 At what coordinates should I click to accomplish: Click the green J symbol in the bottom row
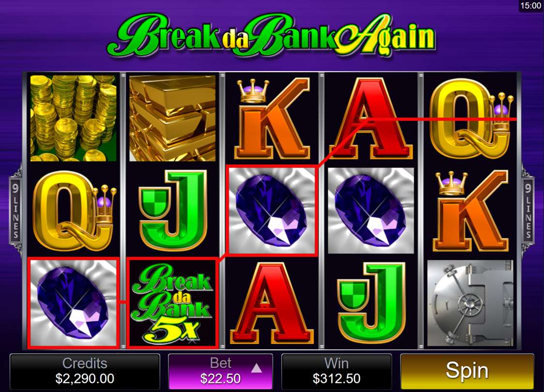[371, 303]
